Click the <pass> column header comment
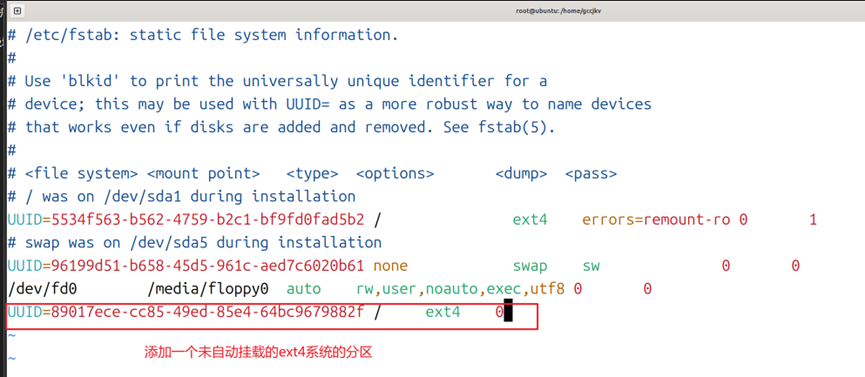865x377 pixels. (x=591, y=174)
